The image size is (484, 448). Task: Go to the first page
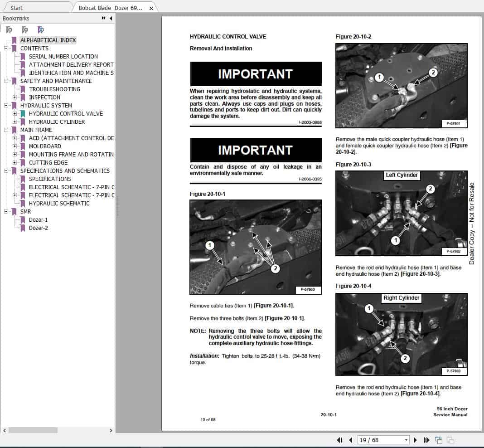[x=339, y=440]
